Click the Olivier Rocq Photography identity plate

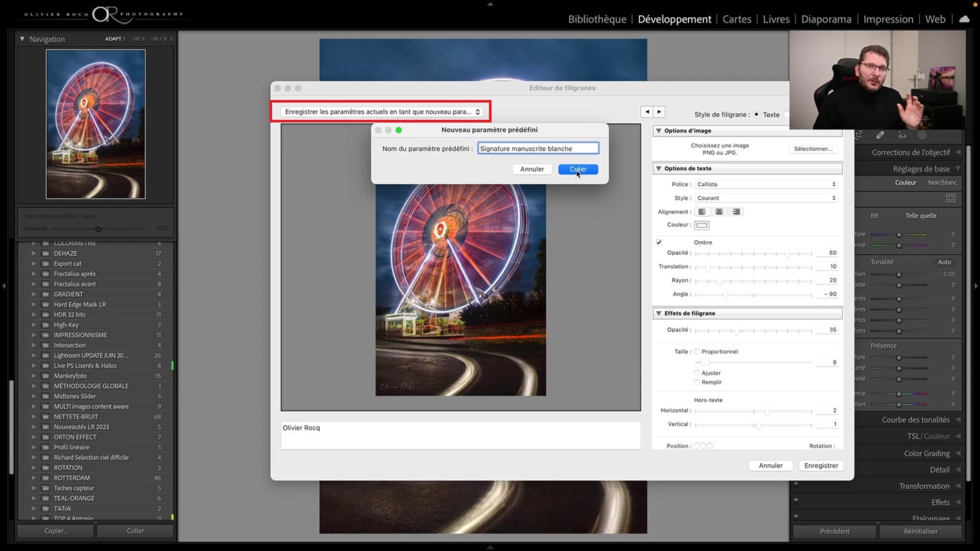click(103, 14)
